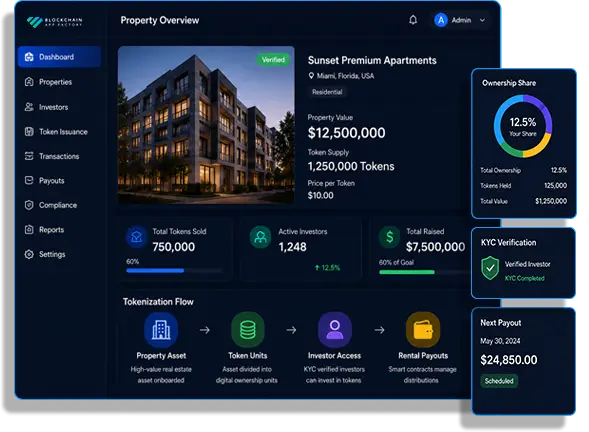Click the 1,248 active investors value
Viewport: 589px width, 432px height.
click(292, 247)
